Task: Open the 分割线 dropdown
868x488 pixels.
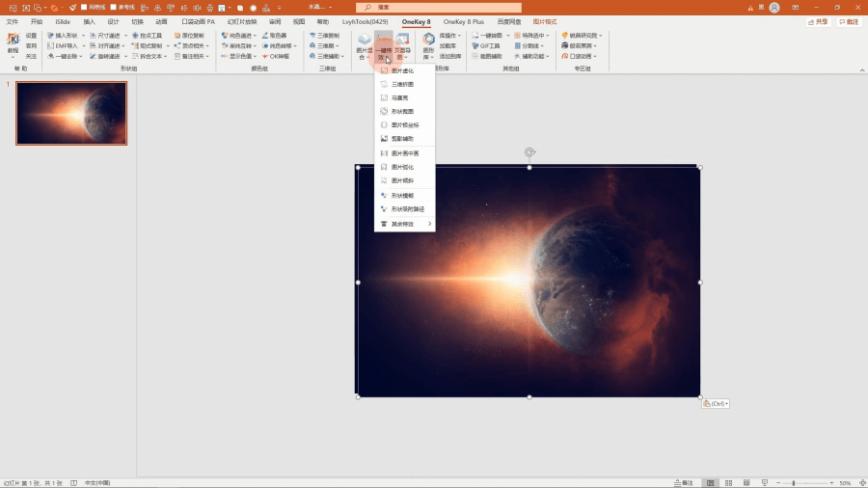Action: tap(529, 46)
